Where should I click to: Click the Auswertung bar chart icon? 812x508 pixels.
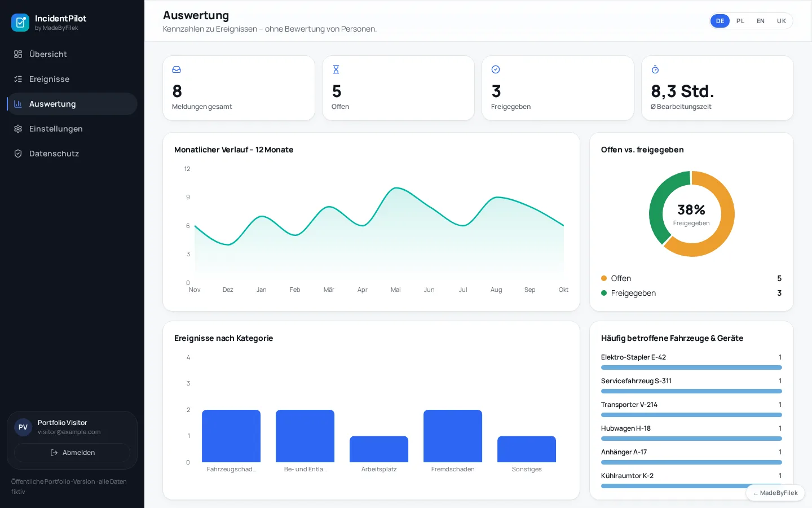[18, 104]
